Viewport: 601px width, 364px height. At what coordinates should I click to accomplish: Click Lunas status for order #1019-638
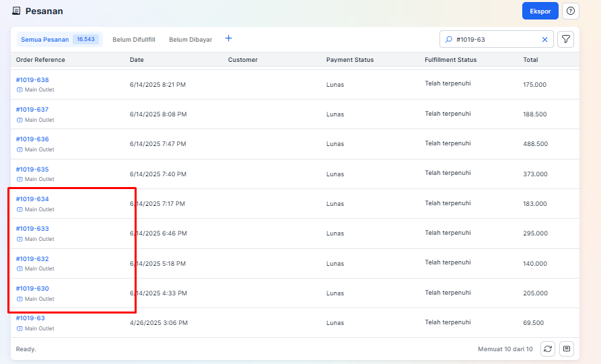335,85
